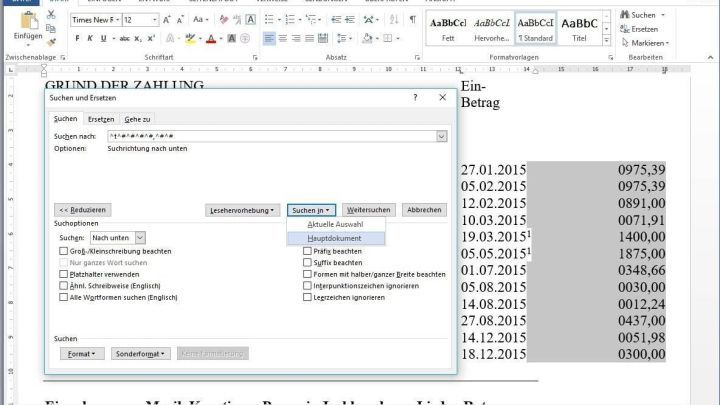Switch to the Gehe zu tab
Image resolution: width=720 pixels, height=405 pixels.
pos(137,119)
